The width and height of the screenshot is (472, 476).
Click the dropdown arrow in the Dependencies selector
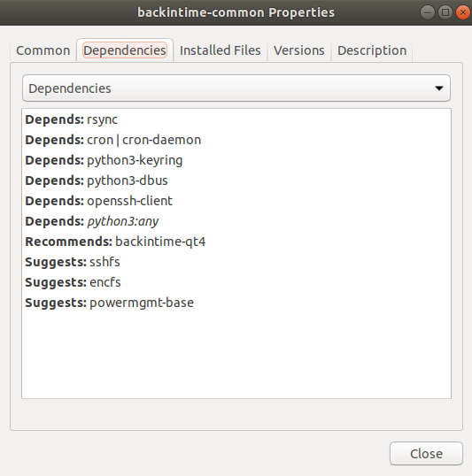coord(439,88)
